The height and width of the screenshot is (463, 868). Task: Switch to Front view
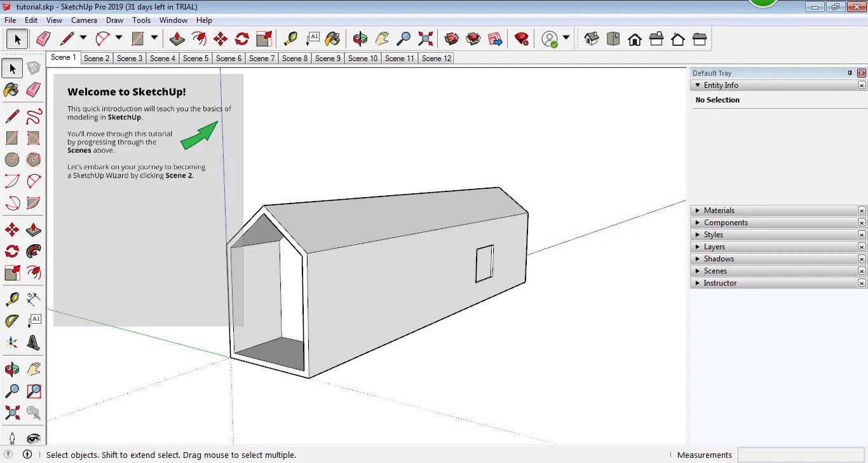click(x=635, y=39)
